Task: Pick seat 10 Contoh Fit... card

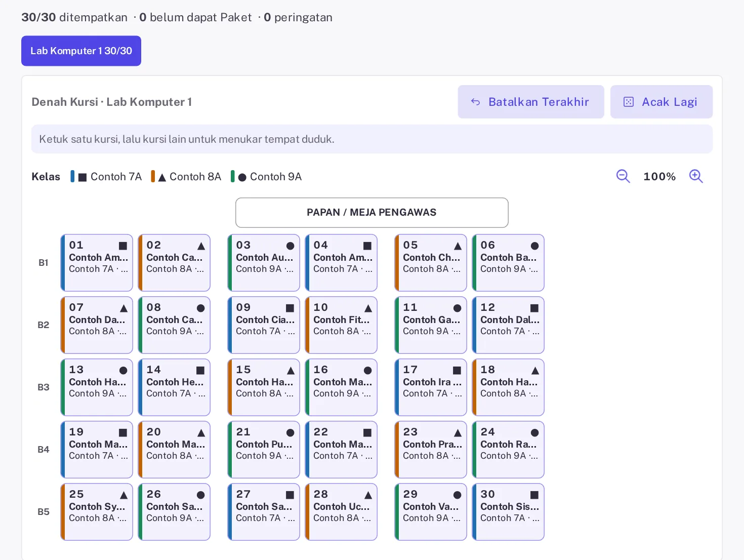Action: tap(341, 325)
